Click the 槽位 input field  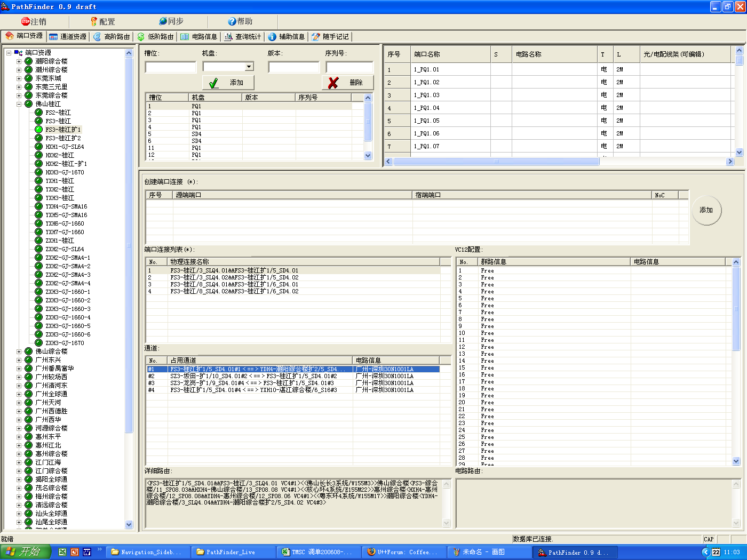tap(171, 67)
